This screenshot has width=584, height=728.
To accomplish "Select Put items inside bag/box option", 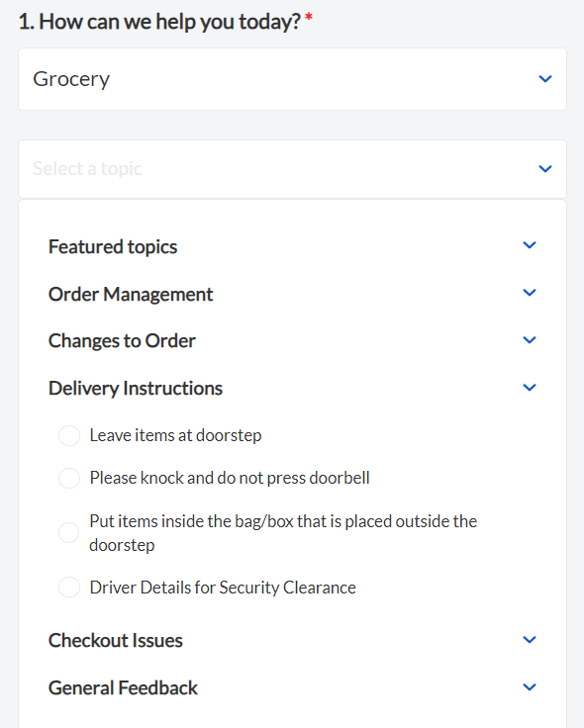I will pyautogui.click(x=69, y=532).
